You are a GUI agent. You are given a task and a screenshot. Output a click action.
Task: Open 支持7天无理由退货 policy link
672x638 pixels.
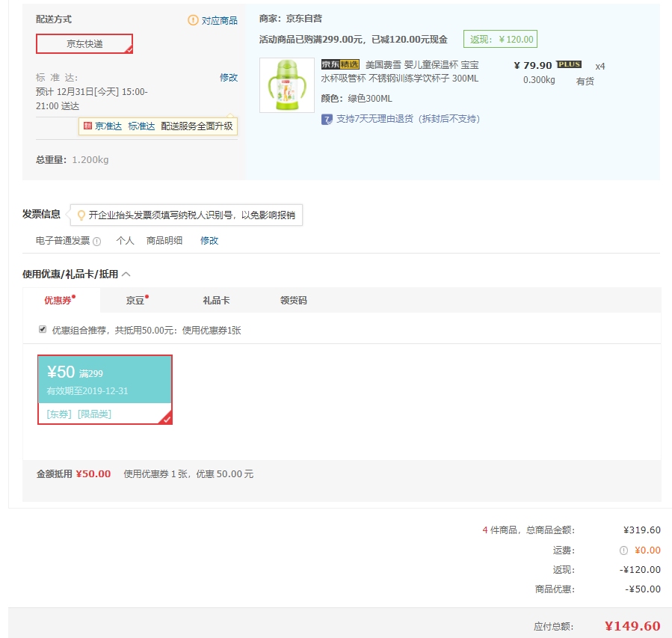[407, 119]
